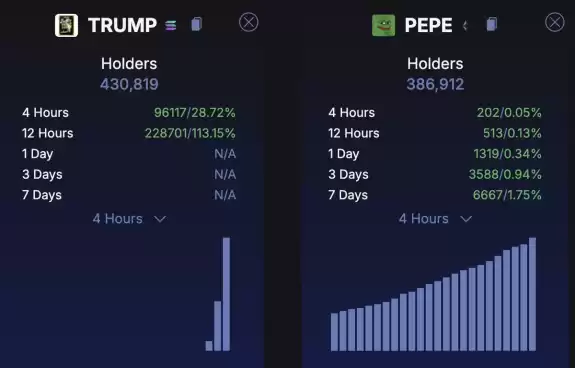Image resolution: width=575 pixels, height=368 pixels.
Task: Click the tallest bar in the TRUMP chart
Action: [x=226, y=294]
